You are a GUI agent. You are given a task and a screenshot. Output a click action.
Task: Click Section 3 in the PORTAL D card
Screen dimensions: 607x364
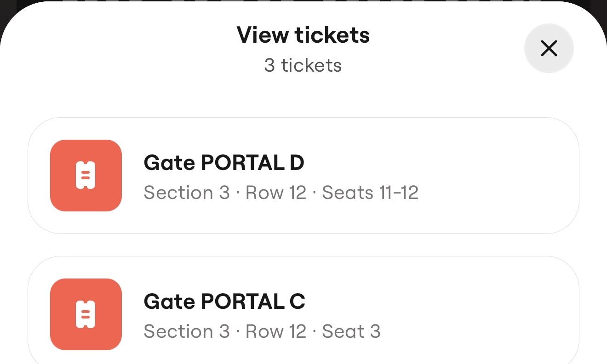pyautogui.click(x=186, y=193)
